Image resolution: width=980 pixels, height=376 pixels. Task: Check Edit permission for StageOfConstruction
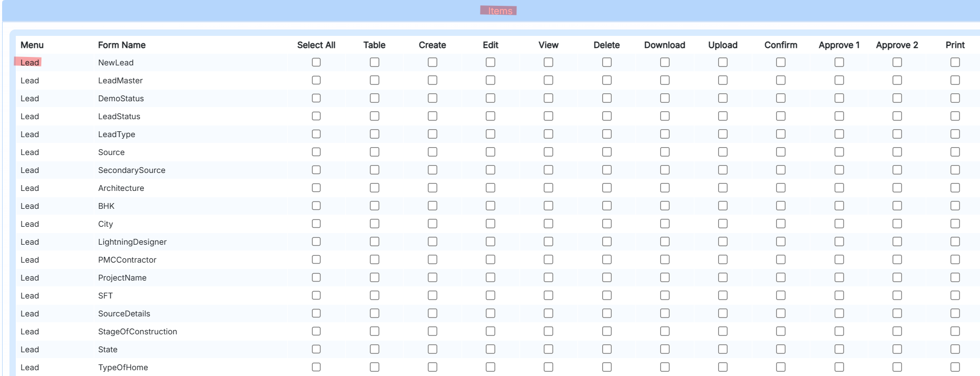490,331
